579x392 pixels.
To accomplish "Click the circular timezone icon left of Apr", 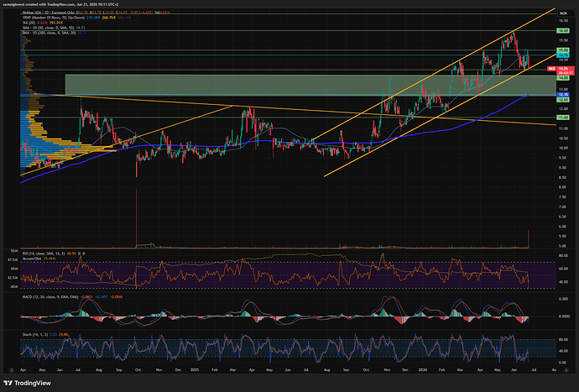I will tap(12, 369).
